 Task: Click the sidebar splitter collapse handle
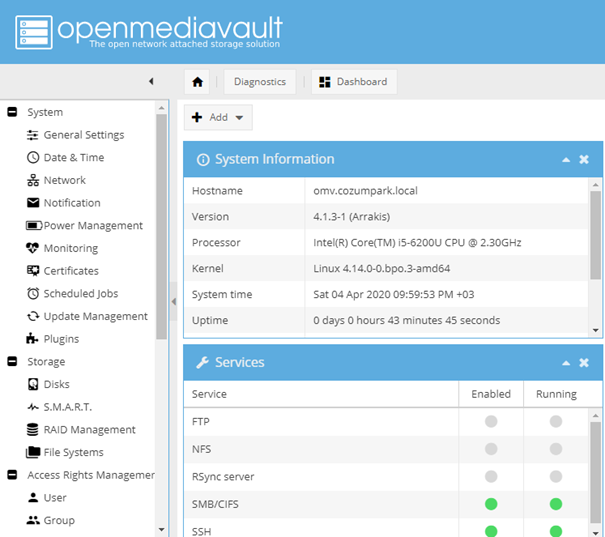coord(174,301)
